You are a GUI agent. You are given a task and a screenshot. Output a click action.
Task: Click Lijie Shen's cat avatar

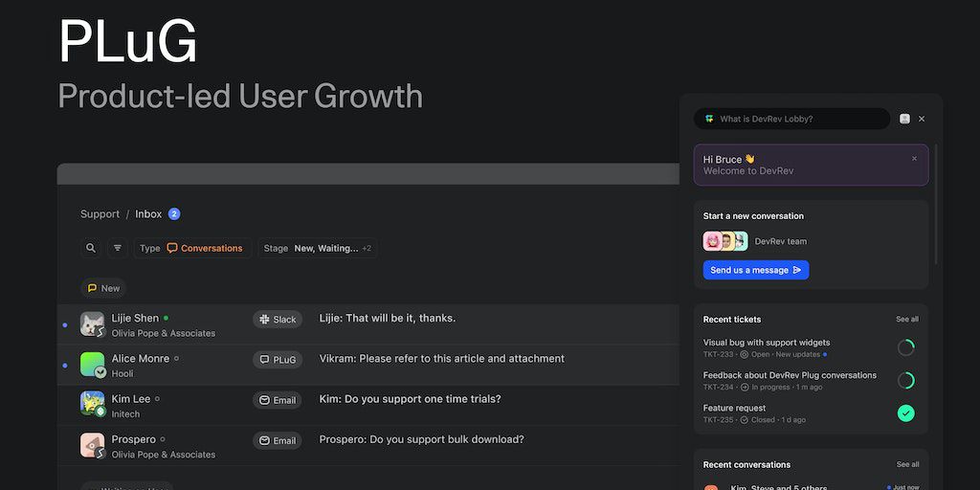pyautogui.click(x=92, y=323)
